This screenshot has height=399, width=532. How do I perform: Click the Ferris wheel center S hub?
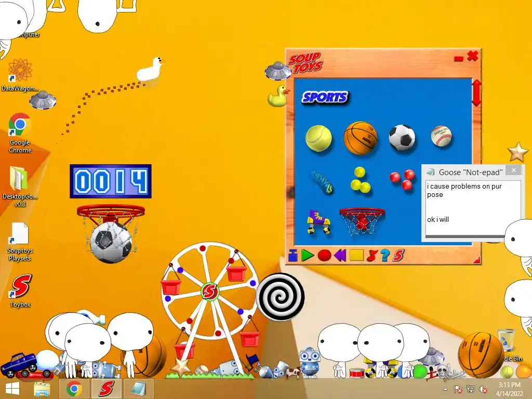(x=210, y=291)
